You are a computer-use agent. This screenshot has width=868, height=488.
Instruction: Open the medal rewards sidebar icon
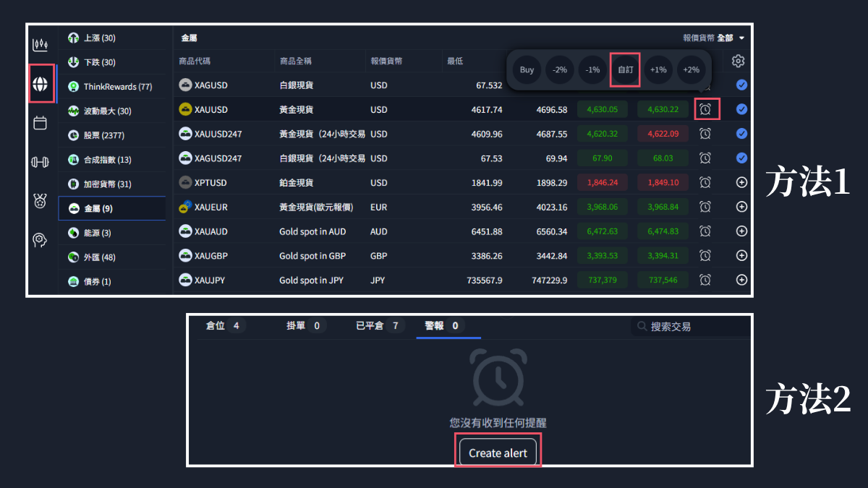[41, 201]
